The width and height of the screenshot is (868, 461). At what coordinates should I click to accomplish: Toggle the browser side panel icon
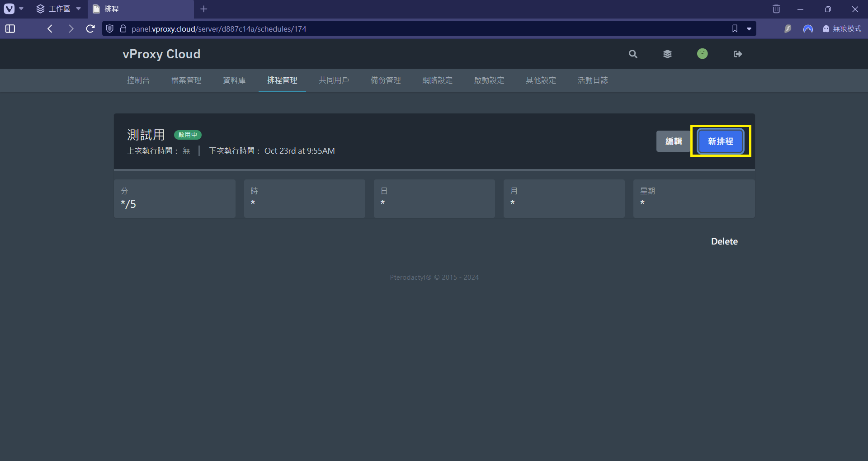[10, 29]
